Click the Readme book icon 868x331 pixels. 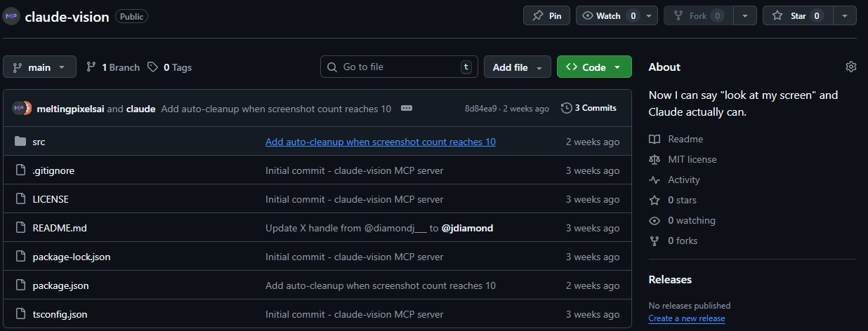(655, 139)
